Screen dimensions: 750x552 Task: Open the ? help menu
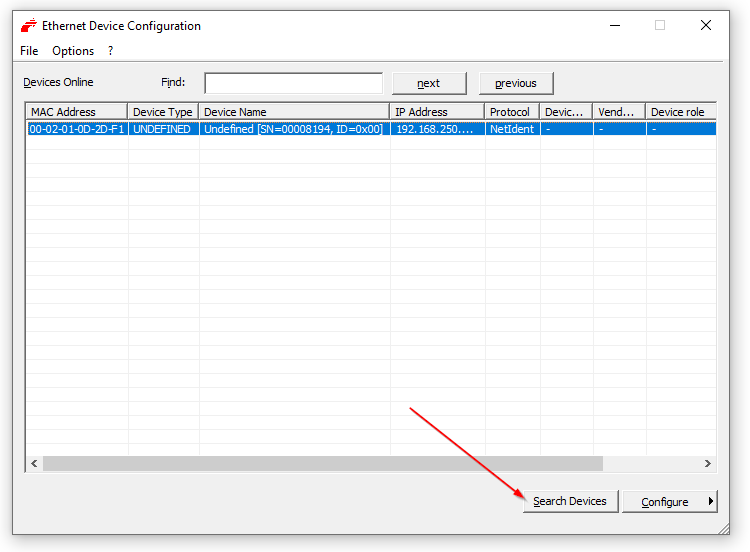pos(110,51)
